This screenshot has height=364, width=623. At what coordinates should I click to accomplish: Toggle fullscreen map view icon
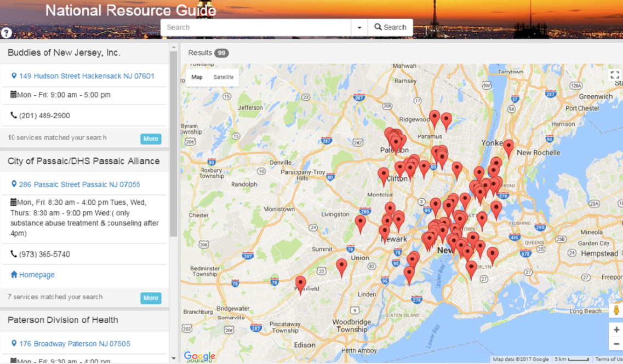point(615,75)
